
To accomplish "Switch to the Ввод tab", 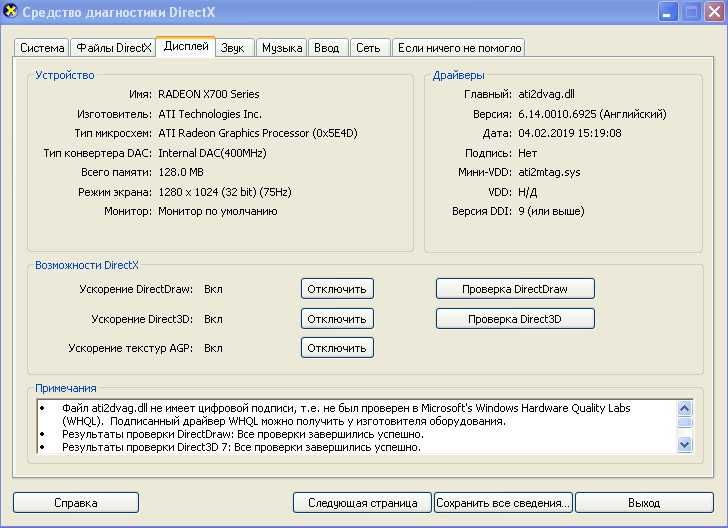I will coord(328,48).
